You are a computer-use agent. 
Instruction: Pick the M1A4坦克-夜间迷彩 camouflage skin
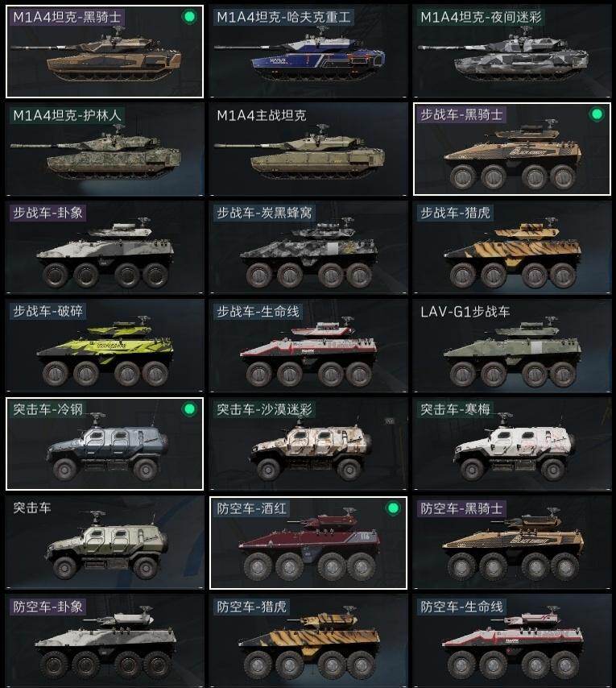point(512,52)
